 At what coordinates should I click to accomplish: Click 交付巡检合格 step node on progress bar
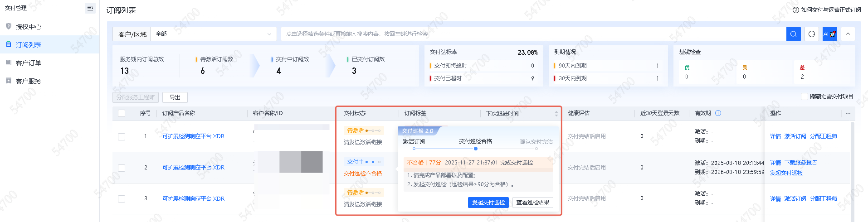point(475,149)
